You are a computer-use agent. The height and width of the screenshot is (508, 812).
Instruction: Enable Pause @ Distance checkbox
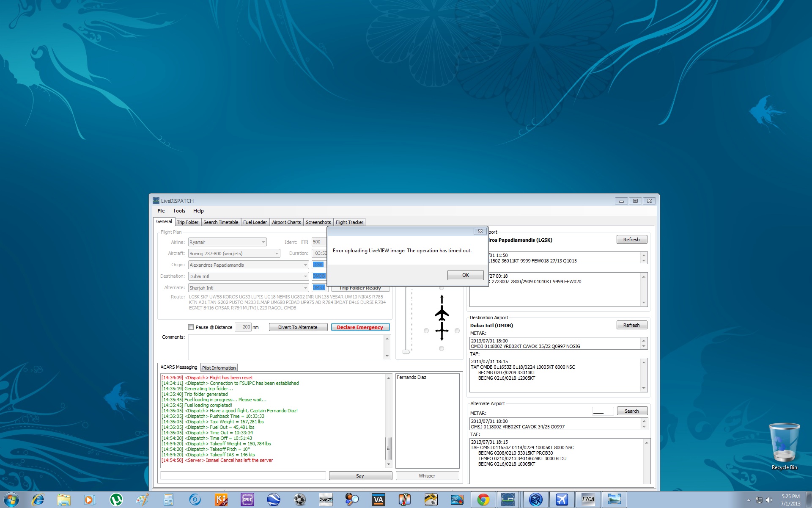(x=191, y=327)
